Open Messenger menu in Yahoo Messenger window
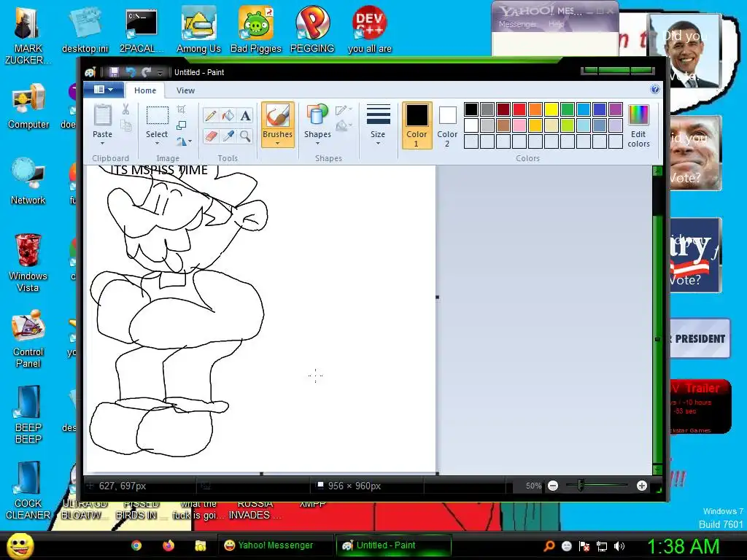This screenshot has height=560, width=747. point(517,24)
